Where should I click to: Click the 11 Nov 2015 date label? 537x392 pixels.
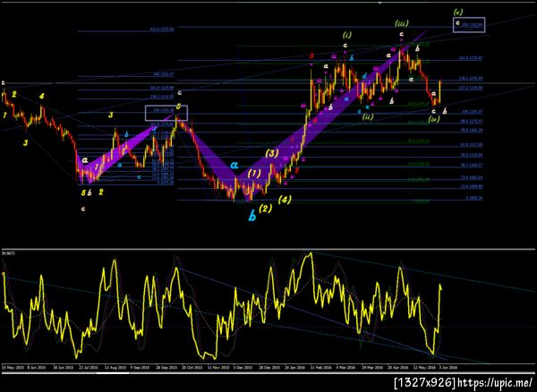coord(217,367)
